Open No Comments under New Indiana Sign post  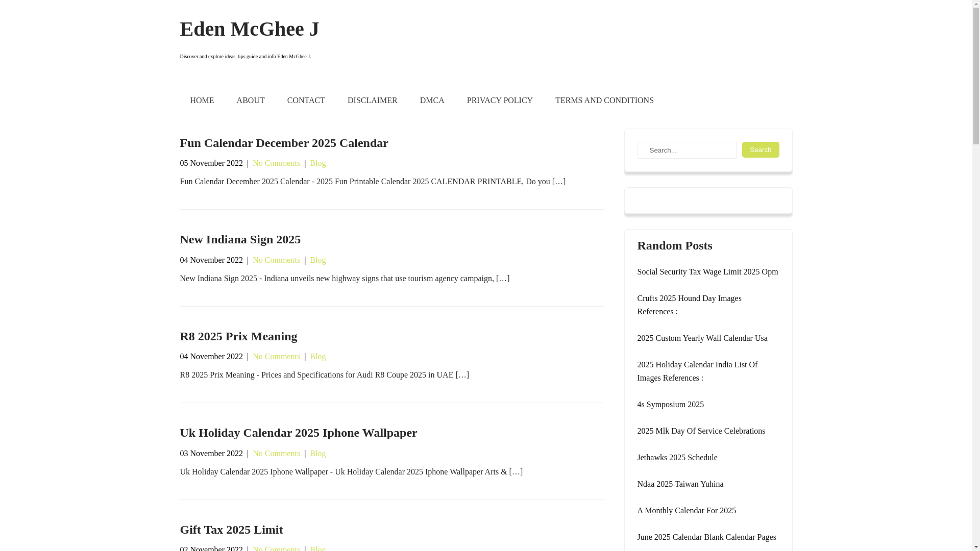pyautogui.click(x=276, y=260)
